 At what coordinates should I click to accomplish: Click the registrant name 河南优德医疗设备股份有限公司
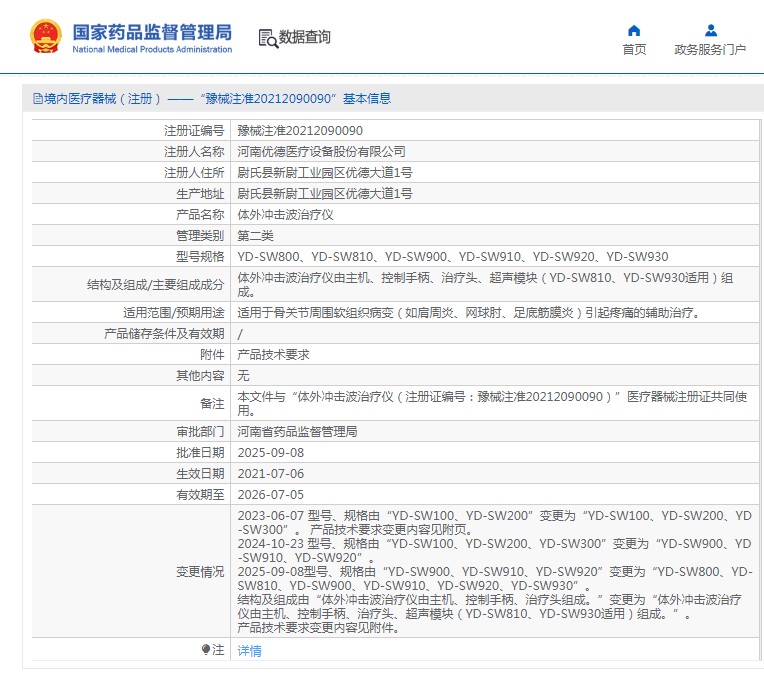321,152
